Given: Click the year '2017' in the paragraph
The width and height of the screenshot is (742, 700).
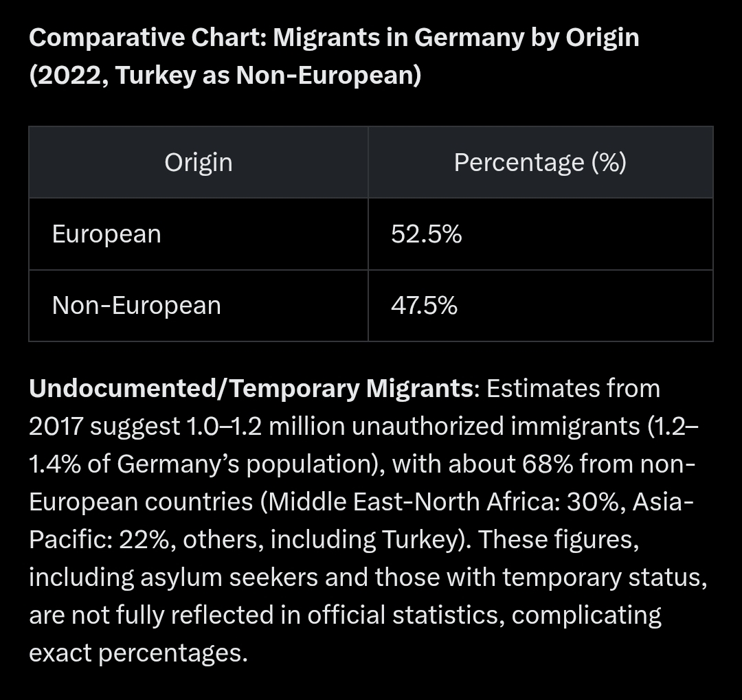Looking at the screenshot, I should pos(56,427).
